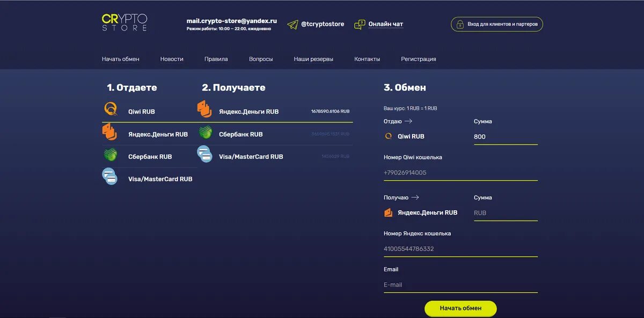Click the rate text 1 RUB = 1 RUB
This screenshot has width=644, height=318.
422,108
